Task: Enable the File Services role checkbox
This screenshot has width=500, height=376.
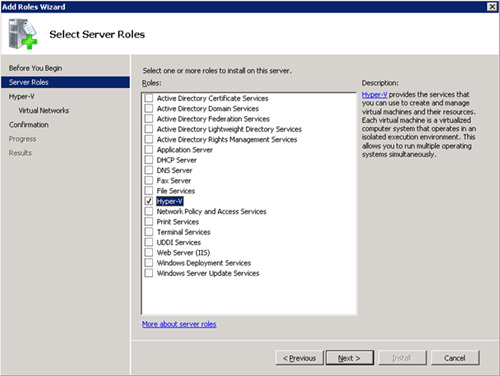Action: click(149, 191)
